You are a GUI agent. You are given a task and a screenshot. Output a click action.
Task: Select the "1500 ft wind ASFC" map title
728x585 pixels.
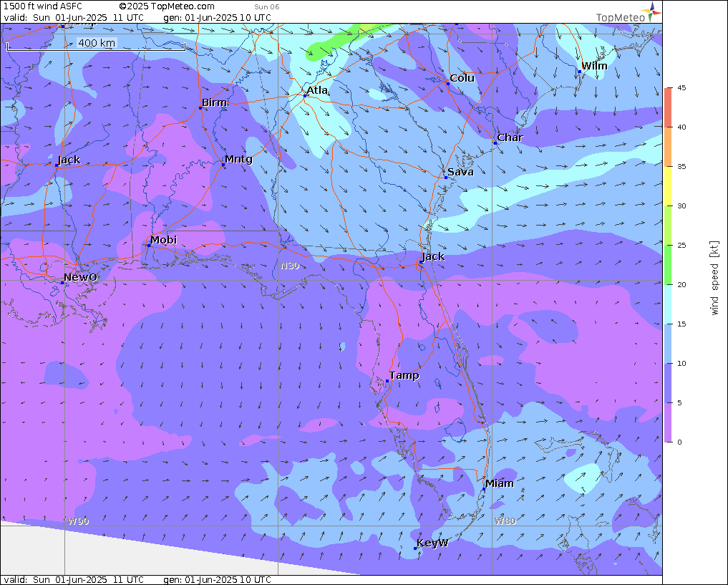[43, 6]
